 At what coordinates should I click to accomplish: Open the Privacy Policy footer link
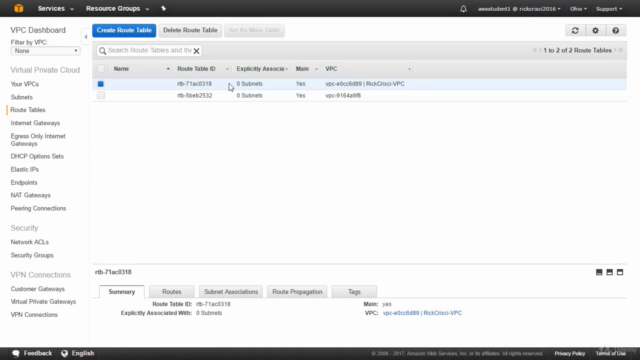[570, 353]
